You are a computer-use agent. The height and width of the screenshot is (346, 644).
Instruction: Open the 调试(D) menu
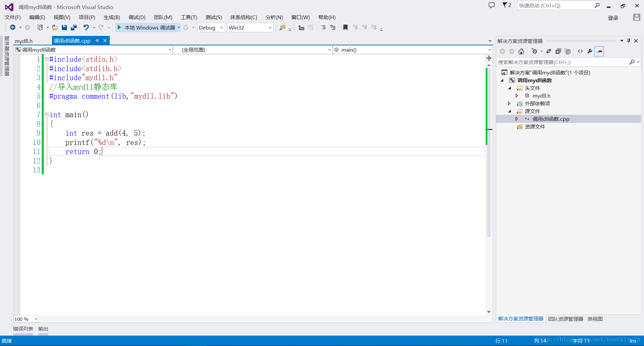coord(137,17)
